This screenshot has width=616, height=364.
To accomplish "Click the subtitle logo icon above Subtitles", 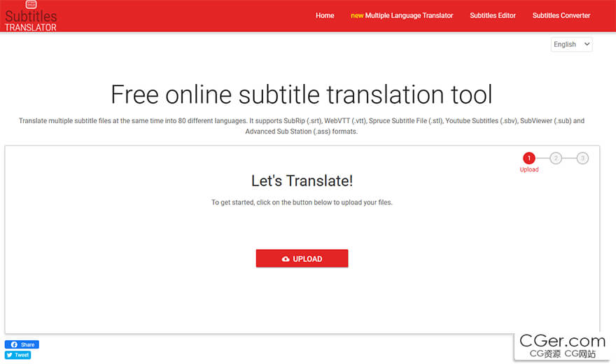I will 31,4.
